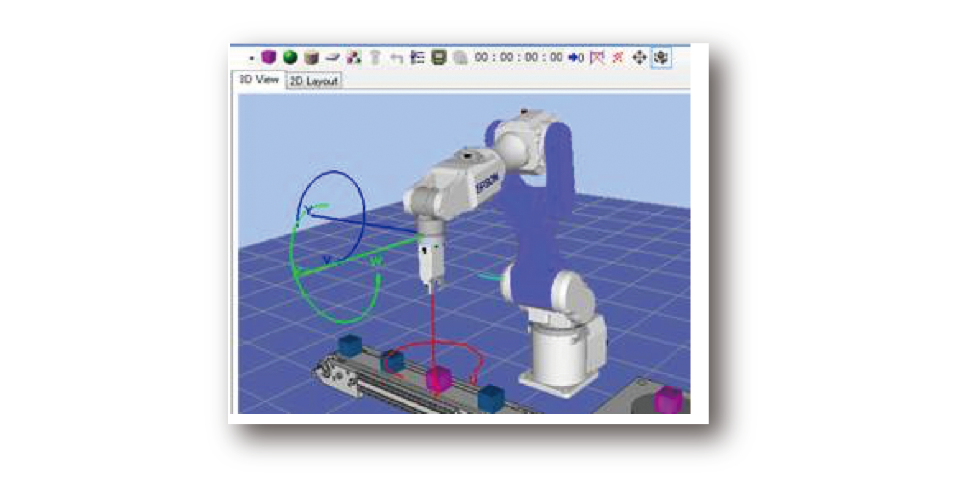Viewport: 960px width, 480px height.
Task: Click the grayed-out undo arrow icon
Action: (x=396, y=58)
